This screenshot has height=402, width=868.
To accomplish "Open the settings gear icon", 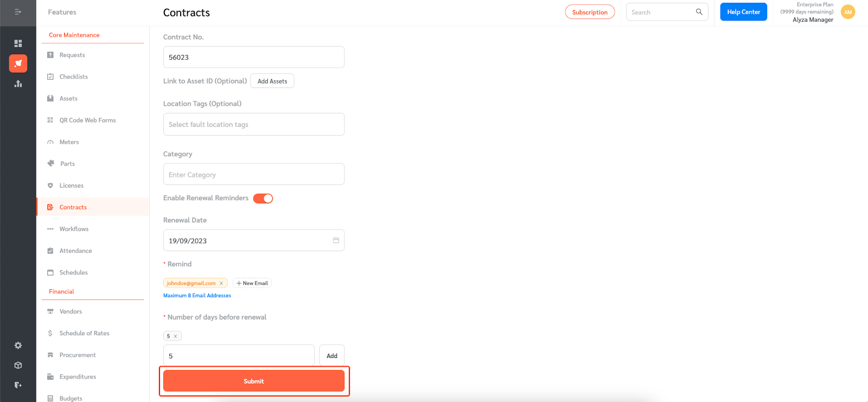I will (18, 346).
